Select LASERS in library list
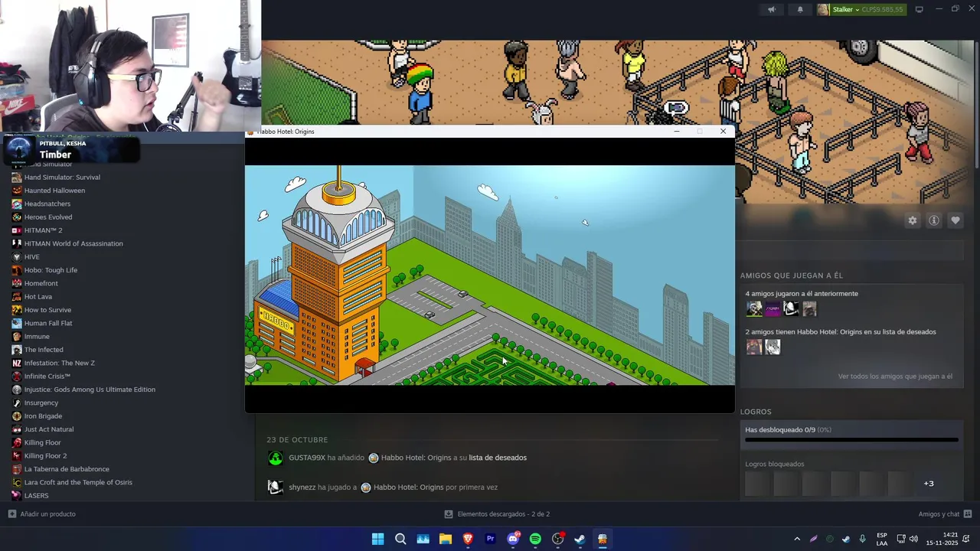 click(x=36, y=495)
